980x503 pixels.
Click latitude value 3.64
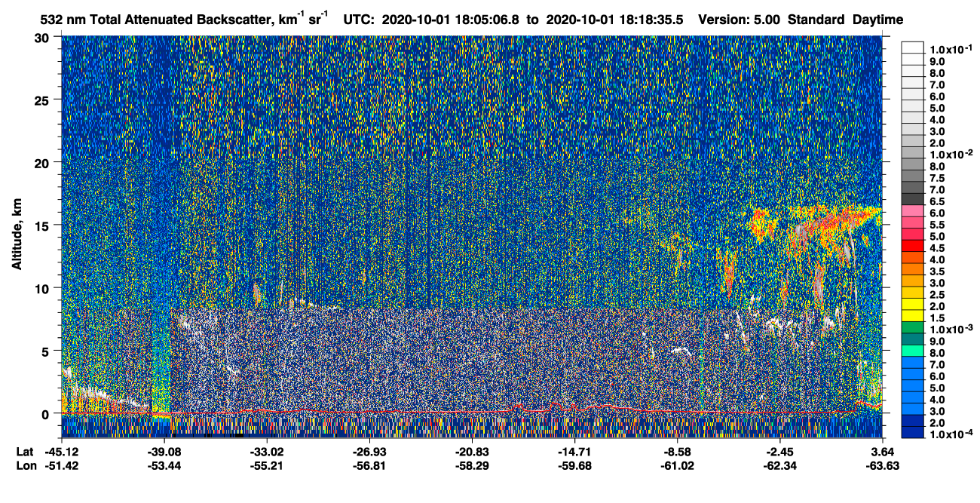tap(883, 451)
